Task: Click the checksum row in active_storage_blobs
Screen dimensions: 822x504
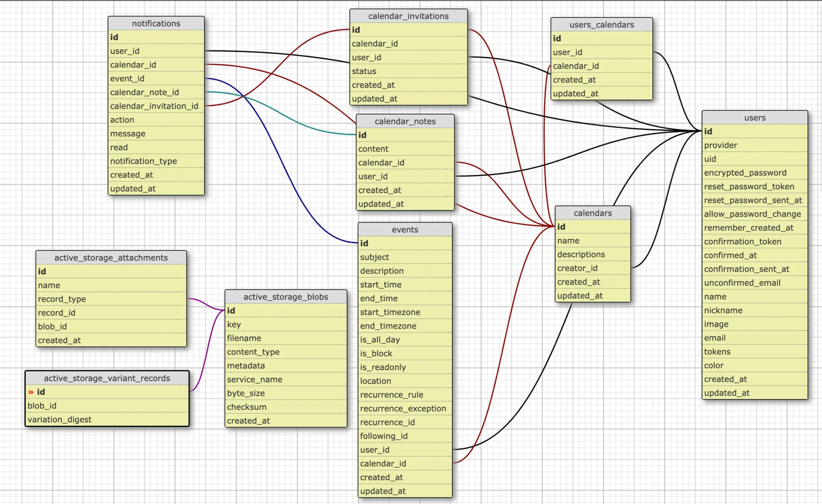Action: tap(247, 407)
